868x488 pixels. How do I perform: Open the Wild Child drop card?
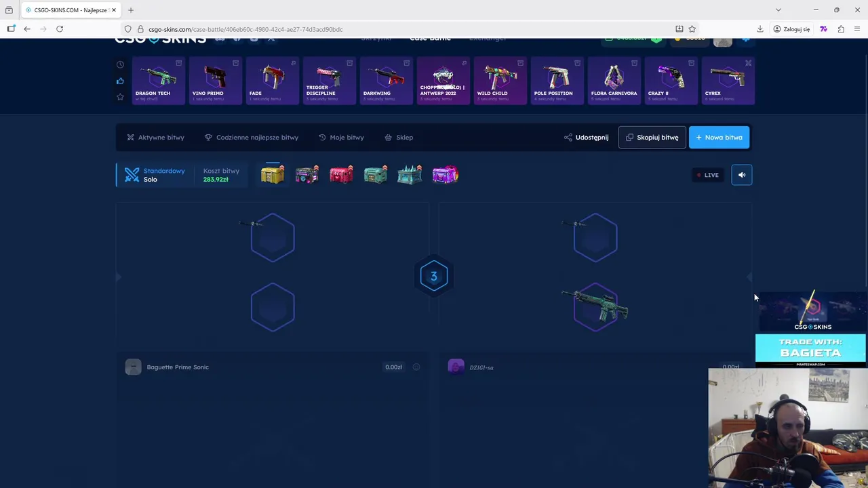pos(500,81)
